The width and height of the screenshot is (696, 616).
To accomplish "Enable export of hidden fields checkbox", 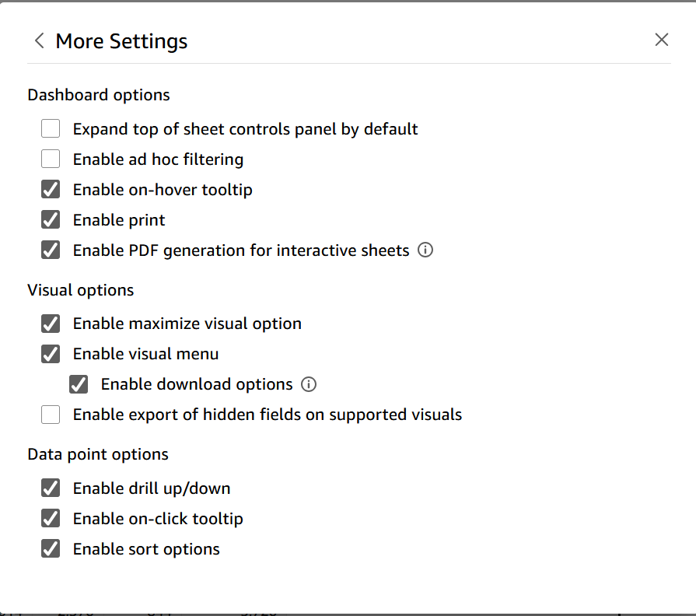I will pyautogui.click(x=51, y=415).
